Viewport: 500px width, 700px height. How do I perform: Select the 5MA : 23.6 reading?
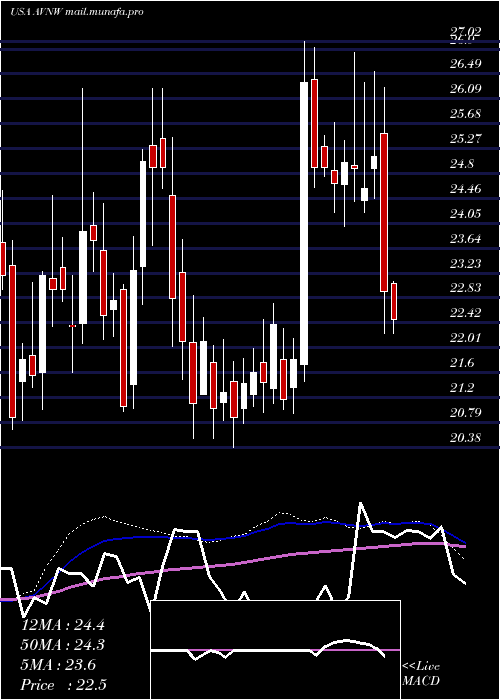click(x=58, y=665)
